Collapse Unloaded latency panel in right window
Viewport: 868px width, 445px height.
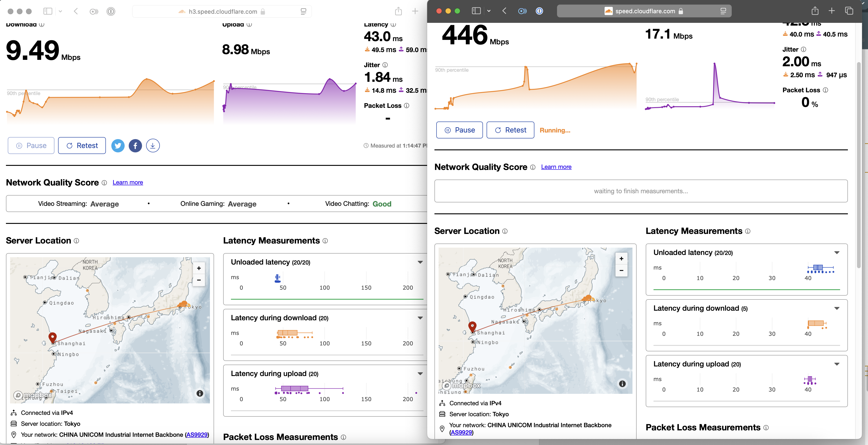point(837,252)
